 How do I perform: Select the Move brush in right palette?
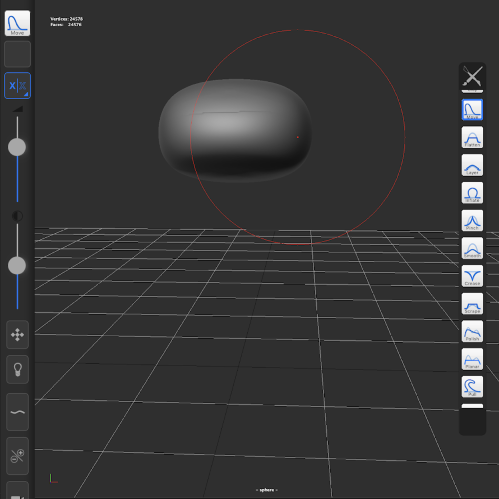[472, 110]
